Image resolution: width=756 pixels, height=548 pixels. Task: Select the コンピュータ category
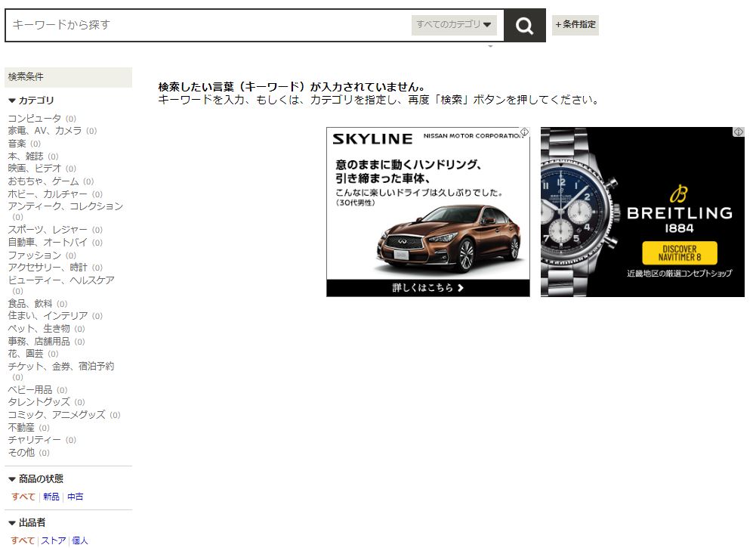tap(34, 118)
